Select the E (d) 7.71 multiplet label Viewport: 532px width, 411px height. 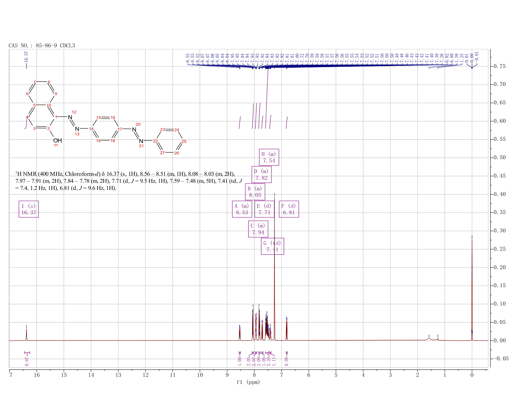pyautogui.click(x=264, y=209)
